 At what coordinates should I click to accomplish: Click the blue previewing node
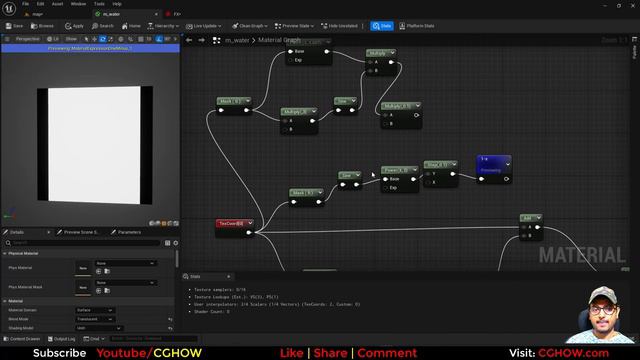pos(494,169)
